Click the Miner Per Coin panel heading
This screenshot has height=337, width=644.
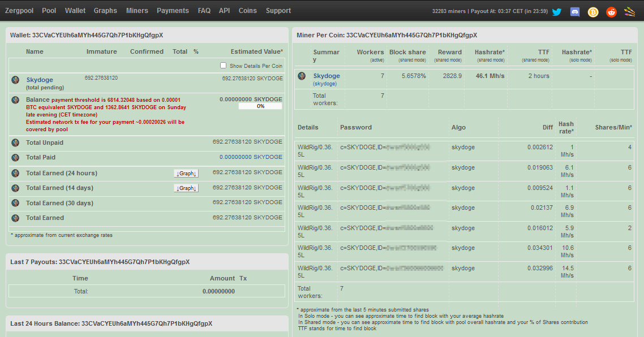(387, 35)
